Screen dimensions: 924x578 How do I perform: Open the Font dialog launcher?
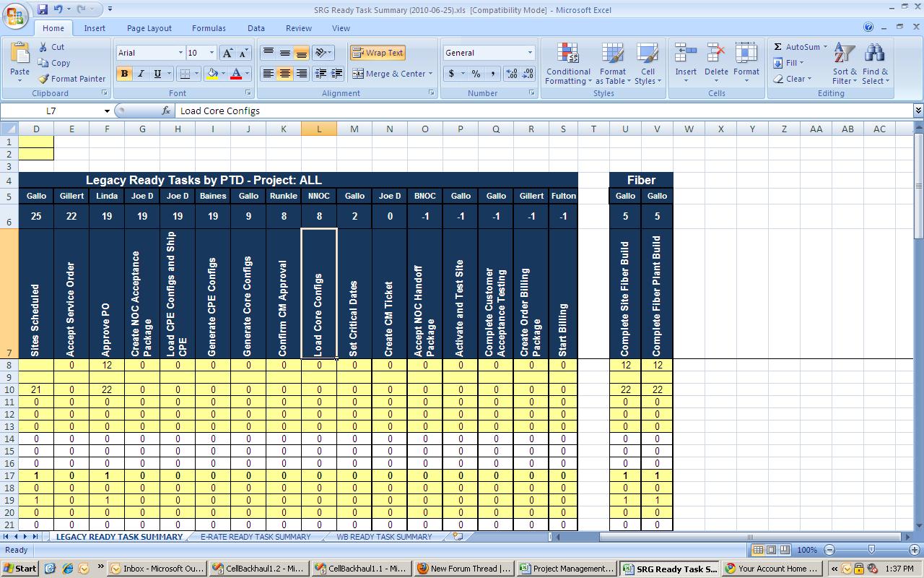click(x=248, y=93)
